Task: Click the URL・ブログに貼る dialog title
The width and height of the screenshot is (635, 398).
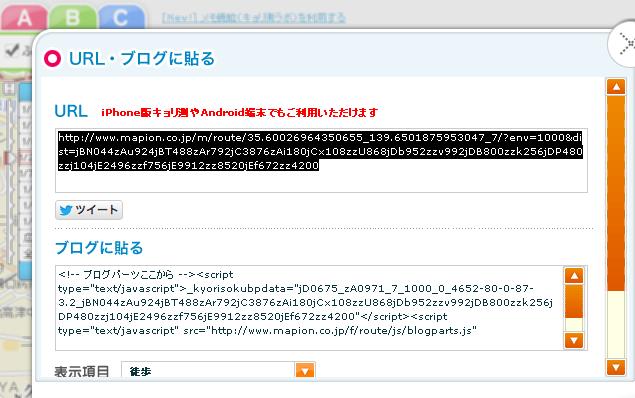Action: [142, 58]
